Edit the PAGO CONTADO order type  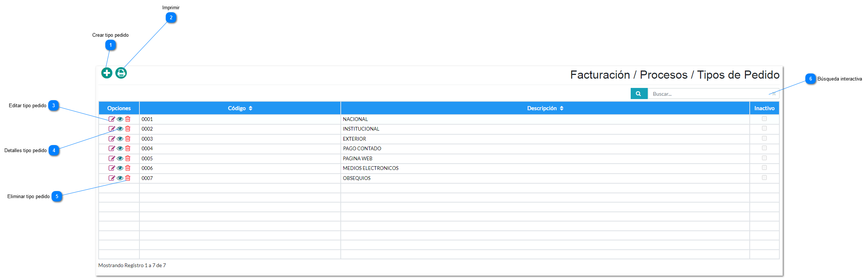(x=112, y=148)
